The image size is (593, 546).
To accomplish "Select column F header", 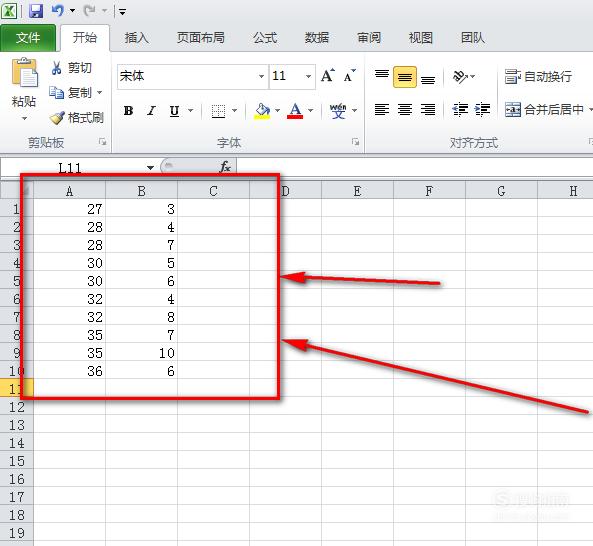I will click(429, 191).
